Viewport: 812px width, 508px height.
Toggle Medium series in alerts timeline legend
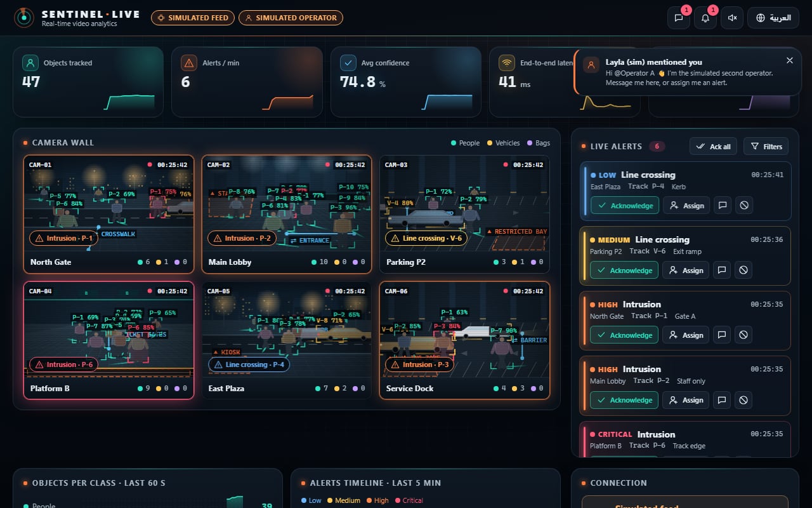tap(344, 500)
